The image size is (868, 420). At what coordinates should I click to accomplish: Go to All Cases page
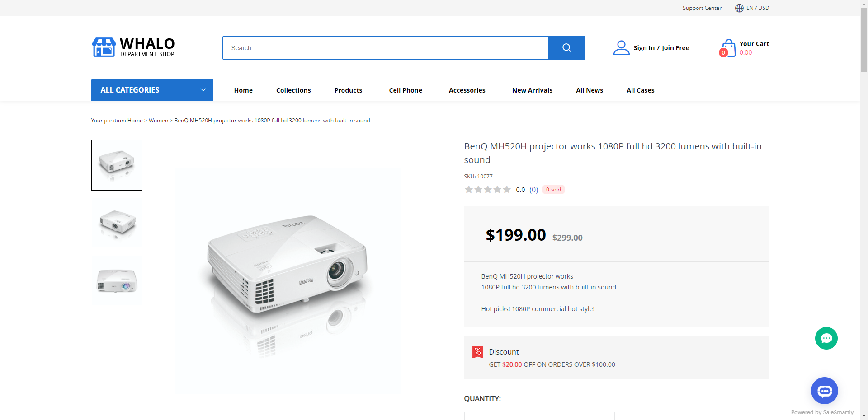tap(640, 90)
